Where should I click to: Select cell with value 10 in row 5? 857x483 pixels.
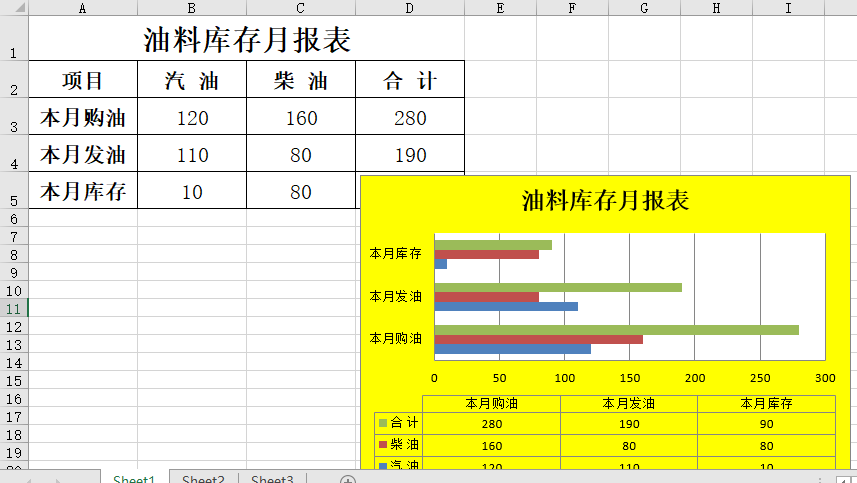192,191
